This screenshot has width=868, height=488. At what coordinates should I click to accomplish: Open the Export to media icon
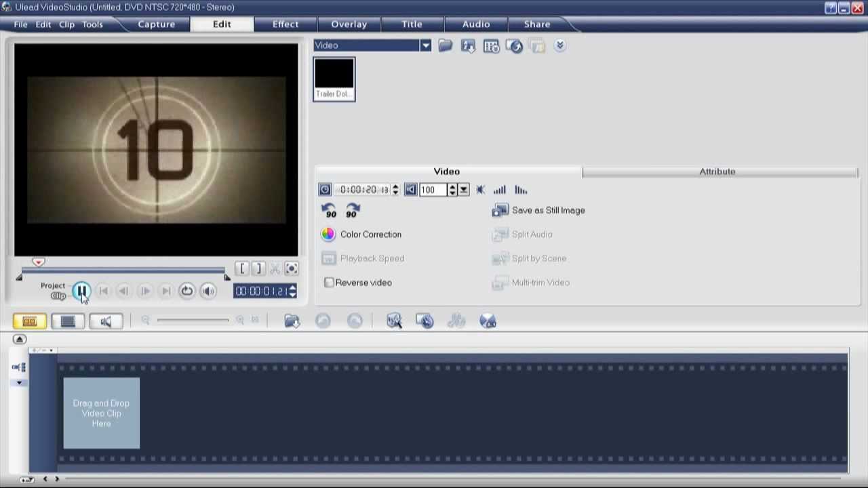tap(468, 45)
